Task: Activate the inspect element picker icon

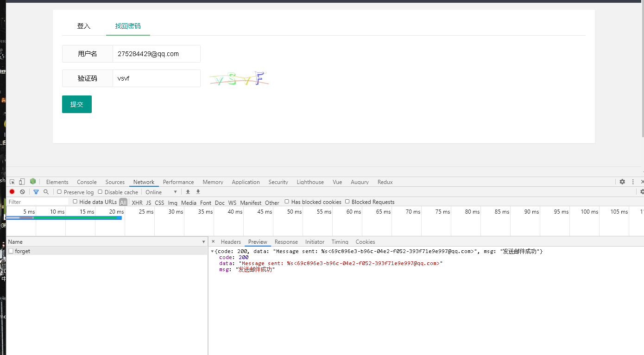Action: (x=12, y=182)
